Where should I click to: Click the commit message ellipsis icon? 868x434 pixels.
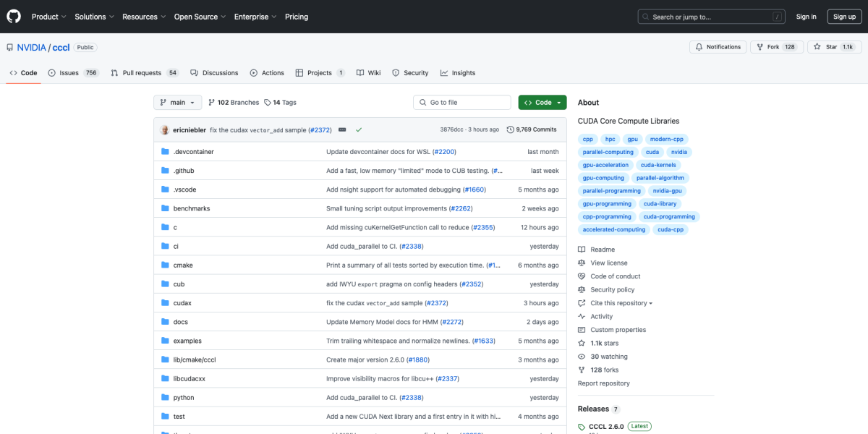[x=342, y=129]
